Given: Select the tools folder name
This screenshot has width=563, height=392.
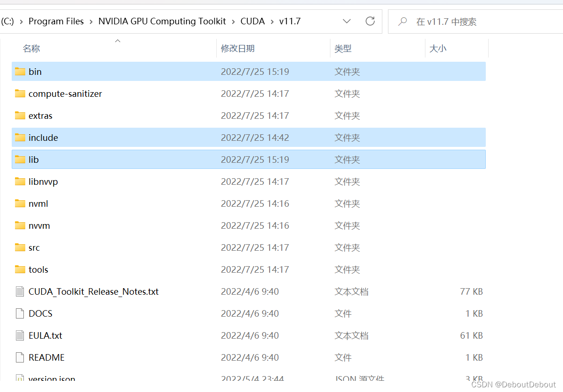Looking at the screenshot, I should click(38, 269).
